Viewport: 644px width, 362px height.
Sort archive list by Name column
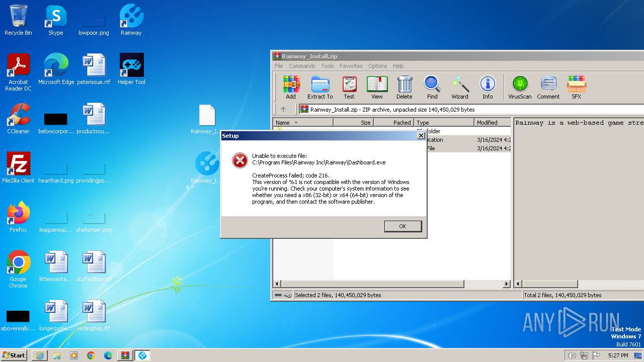(x=303, y=122)
